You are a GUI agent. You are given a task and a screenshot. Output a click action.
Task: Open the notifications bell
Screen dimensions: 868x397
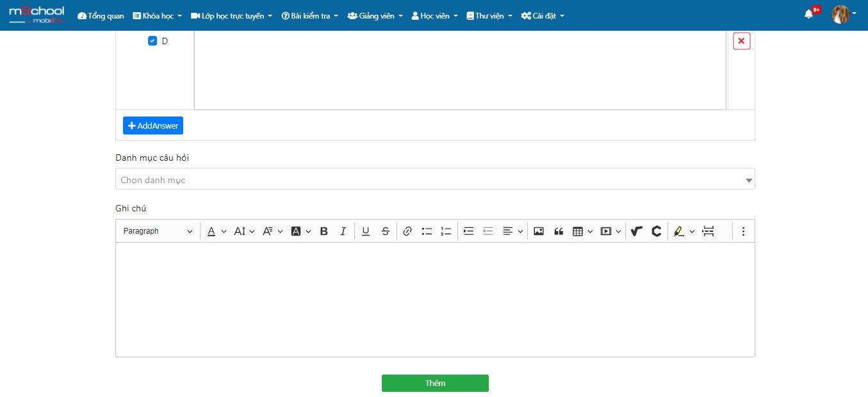(x=809, y=14)
